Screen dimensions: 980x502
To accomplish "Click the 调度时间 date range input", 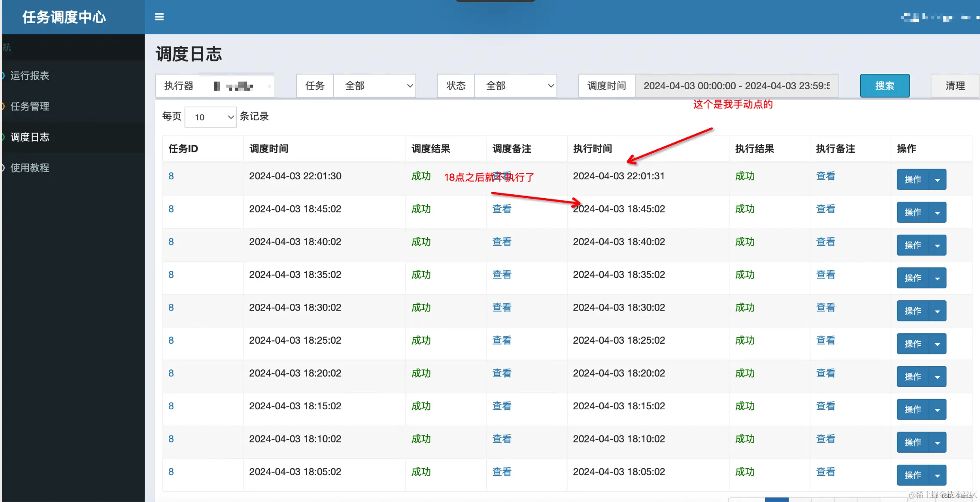I will [737, 86].
